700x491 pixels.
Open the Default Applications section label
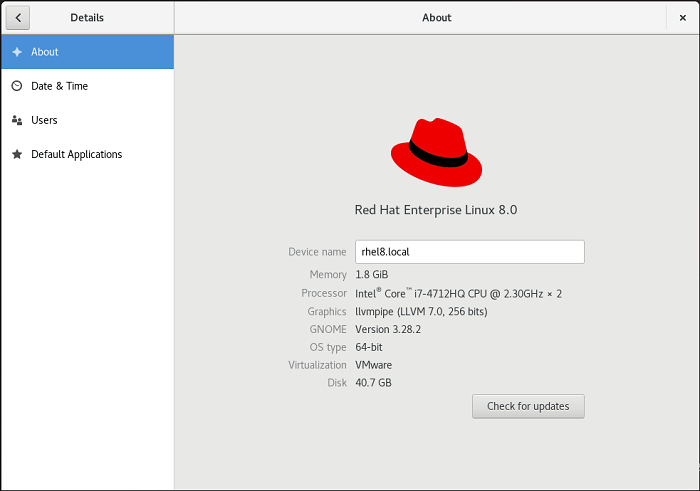tap(76, 154)
